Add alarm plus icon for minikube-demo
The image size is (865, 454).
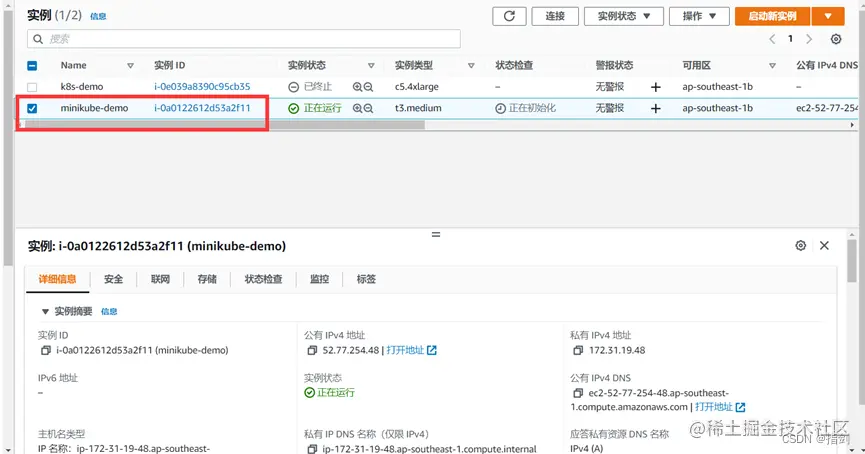(655, 109)
